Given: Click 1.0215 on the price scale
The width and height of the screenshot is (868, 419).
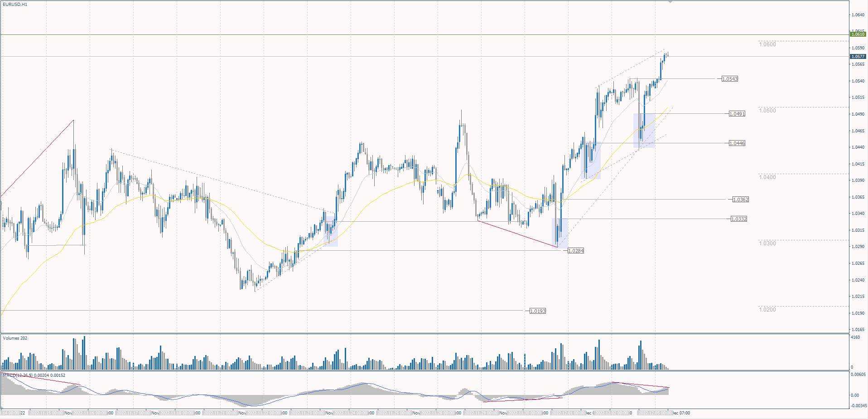Looking at the screenshot, I should pos(858,297).
